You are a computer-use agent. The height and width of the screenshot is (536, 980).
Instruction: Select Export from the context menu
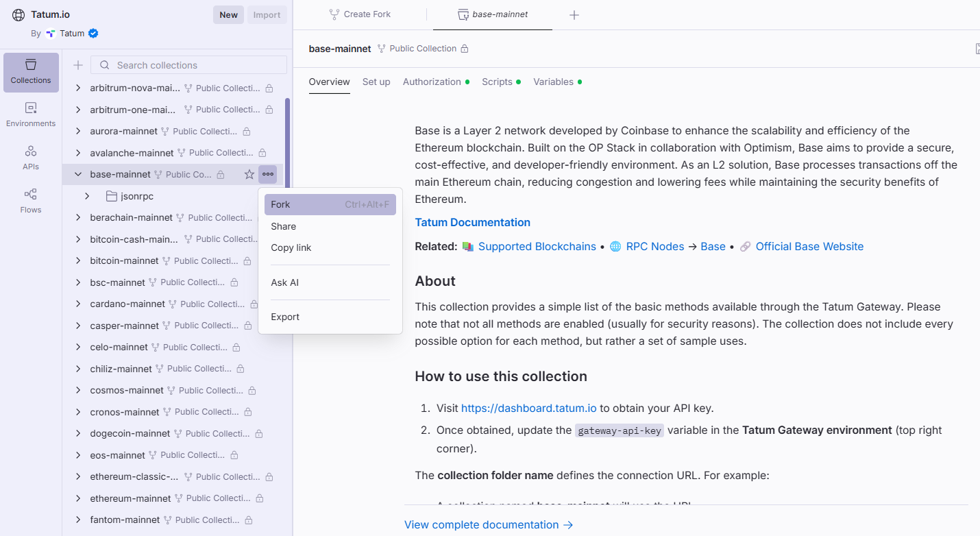[x=330, y=317]
